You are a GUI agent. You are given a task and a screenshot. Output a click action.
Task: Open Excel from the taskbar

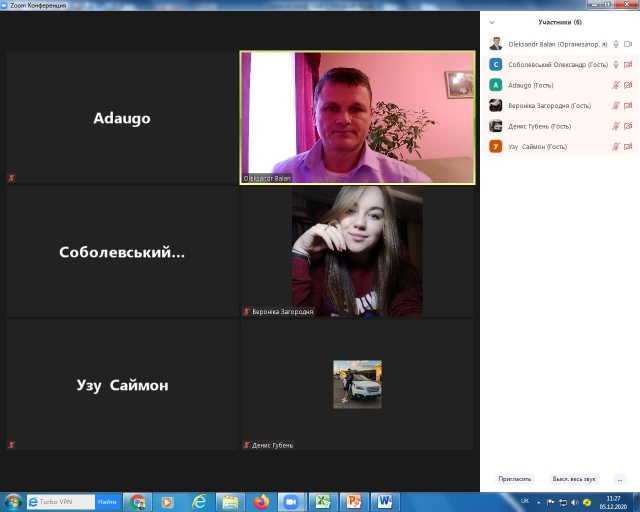[323, 502]
